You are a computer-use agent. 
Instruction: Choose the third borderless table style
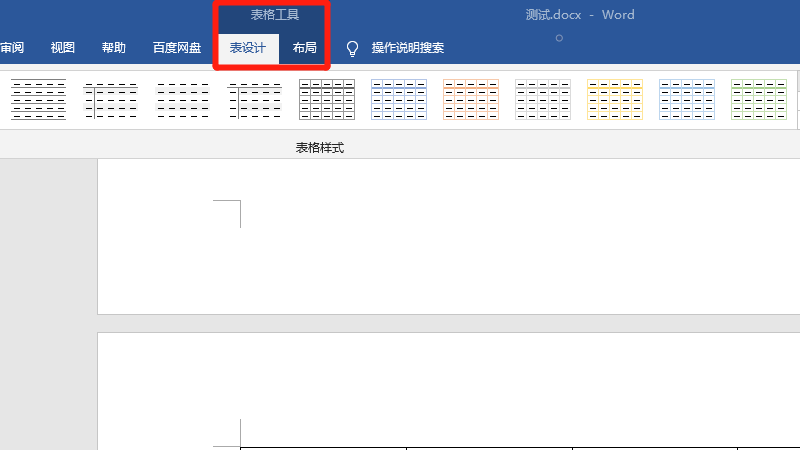coord(183,100)
